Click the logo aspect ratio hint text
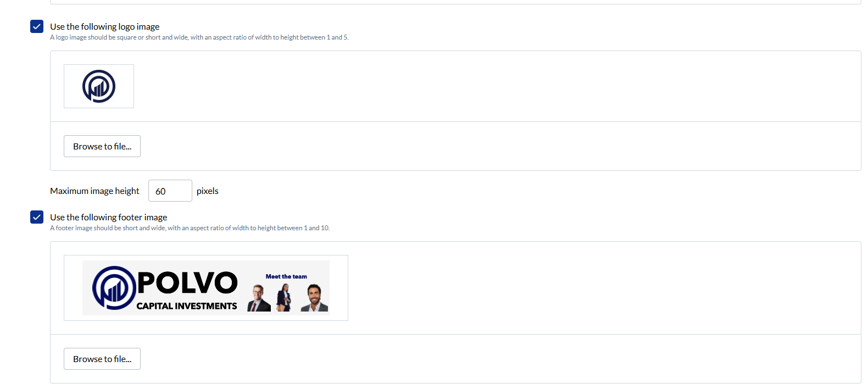This screenshot has height=389, width=868. pos(199,37)
